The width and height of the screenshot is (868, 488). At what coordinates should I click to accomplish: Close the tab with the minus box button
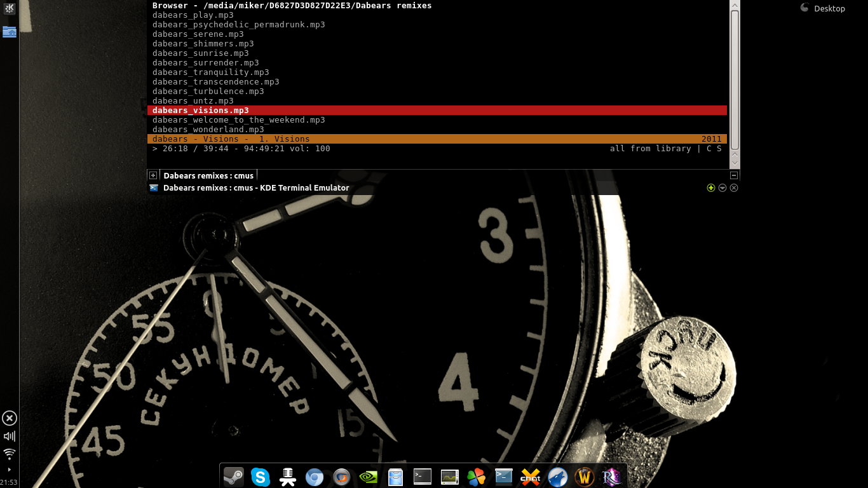[734, 175]
